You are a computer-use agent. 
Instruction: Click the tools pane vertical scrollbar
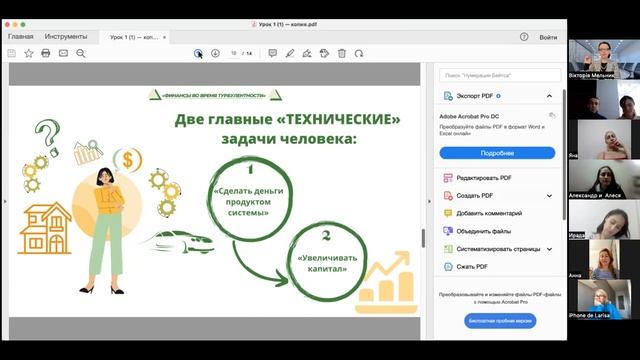(x=564, y=154)
